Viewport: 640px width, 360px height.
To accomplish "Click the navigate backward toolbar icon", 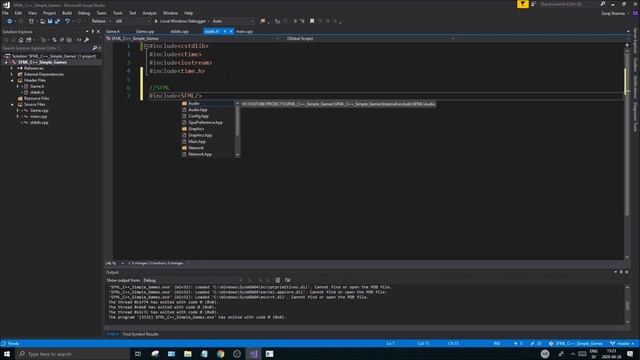I will [x=9, y=21].
